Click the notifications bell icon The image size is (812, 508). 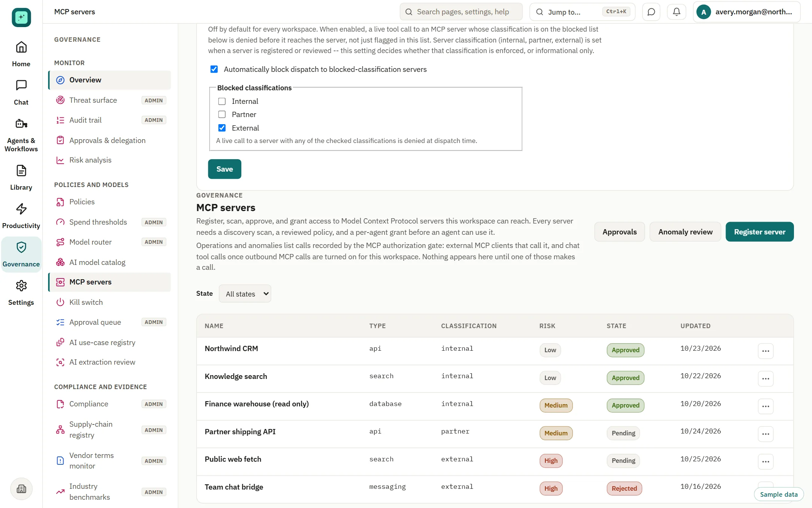coord(676,12)
